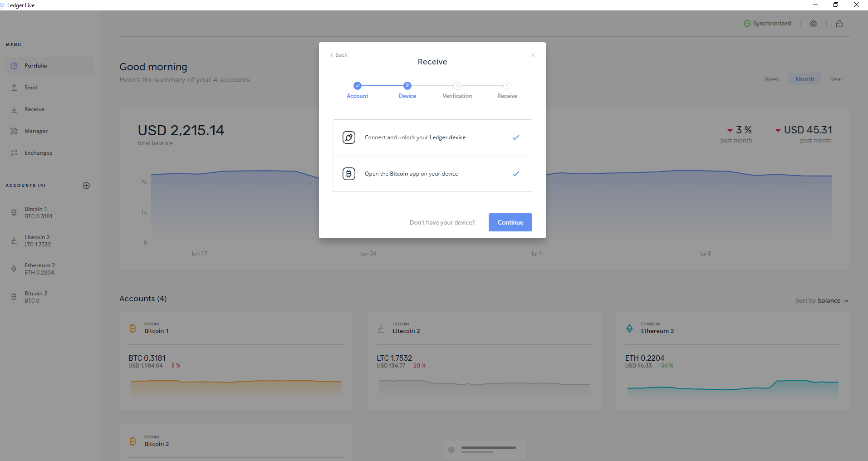Click the Manager tools icon
Image resolution: width=868 pixels, height=461 pixels.
click(14, 131)
